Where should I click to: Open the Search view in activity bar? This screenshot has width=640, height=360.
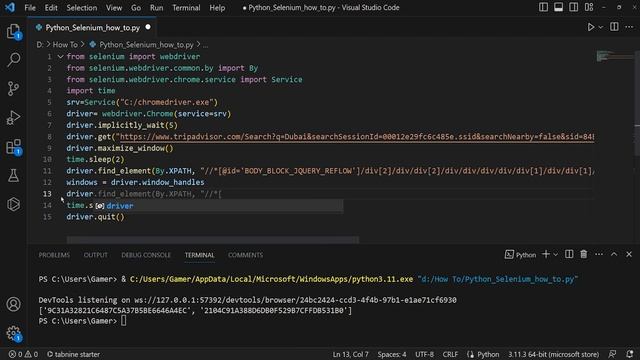[x=13, y=60]
